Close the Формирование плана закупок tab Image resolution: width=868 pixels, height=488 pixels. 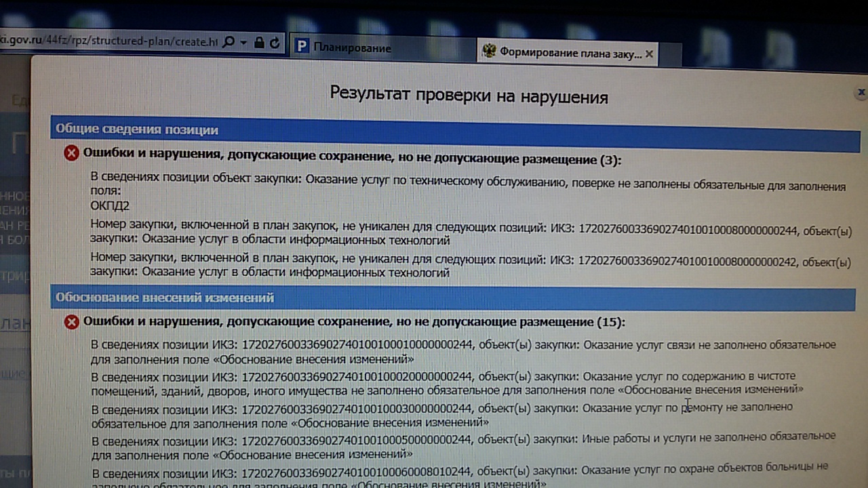tap(649, 54)
